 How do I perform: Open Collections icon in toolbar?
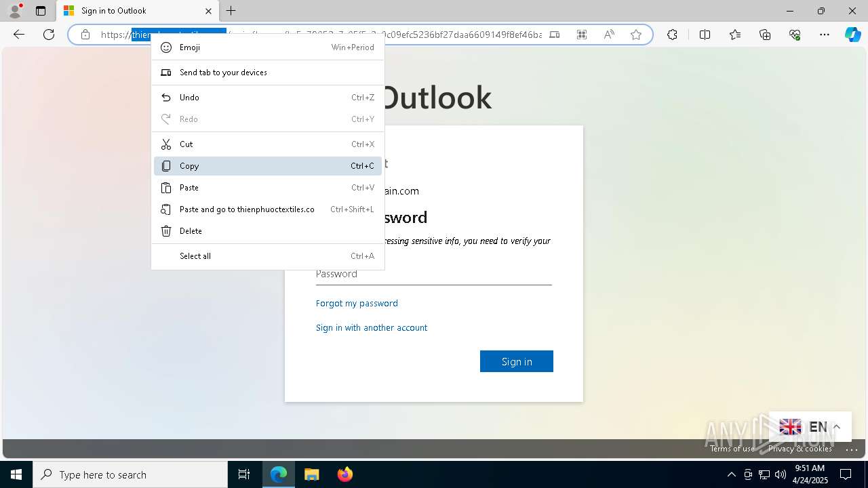point(765,35)
